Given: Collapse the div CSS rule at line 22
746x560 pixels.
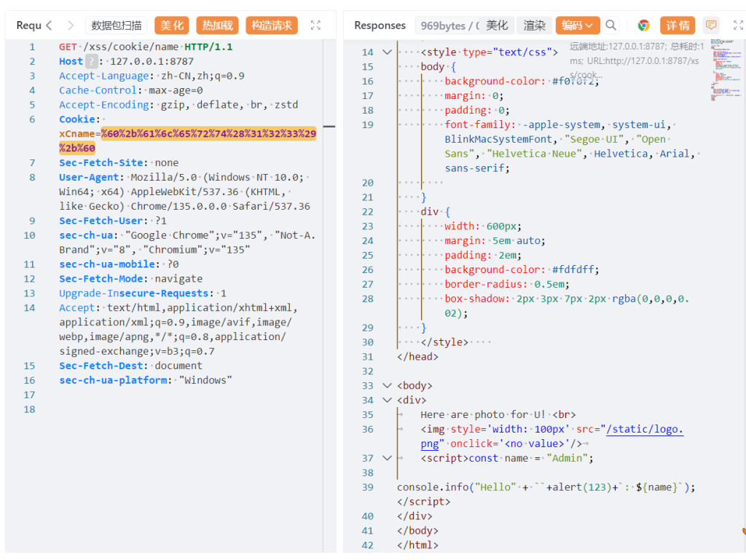Looking at the screenshot, I should tap(387, 212).
